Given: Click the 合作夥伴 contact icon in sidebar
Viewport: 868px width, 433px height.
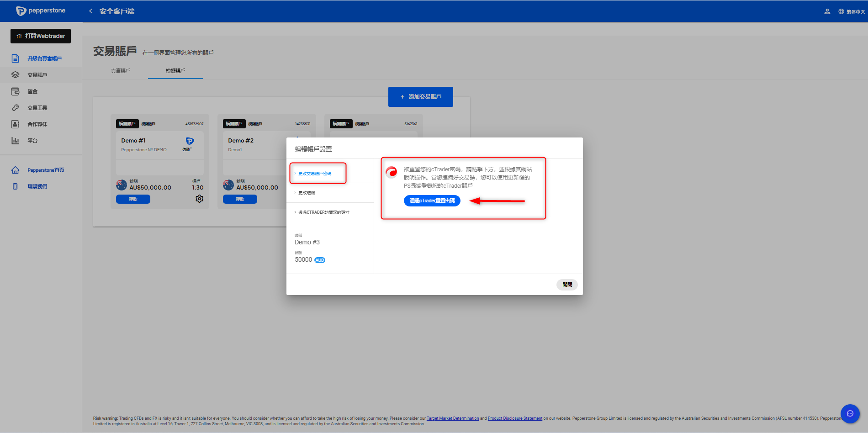Looking at the screenshot, I should point(16,124).
